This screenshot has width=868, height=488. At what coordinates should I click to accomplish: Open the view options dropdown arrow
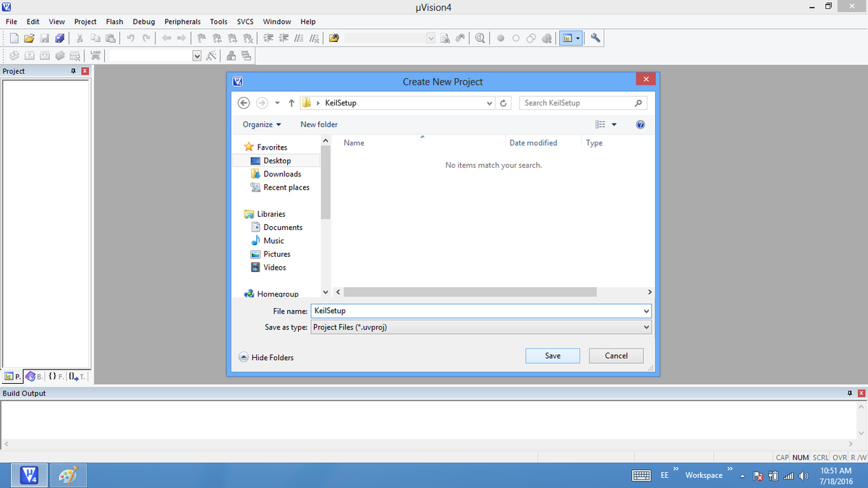pyautogui.click(x=614, y=124)
